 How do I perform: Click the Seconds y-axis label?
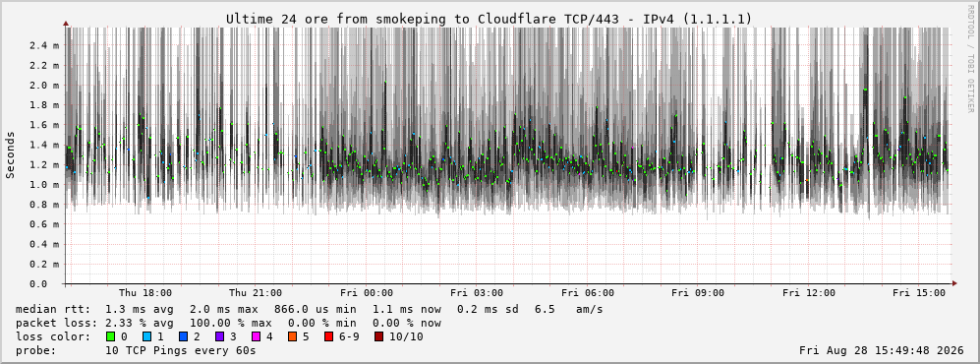(11, 155)
